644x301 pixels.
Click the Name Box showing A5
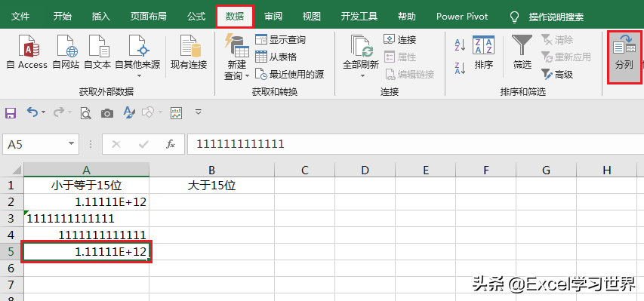click(35, 144)
